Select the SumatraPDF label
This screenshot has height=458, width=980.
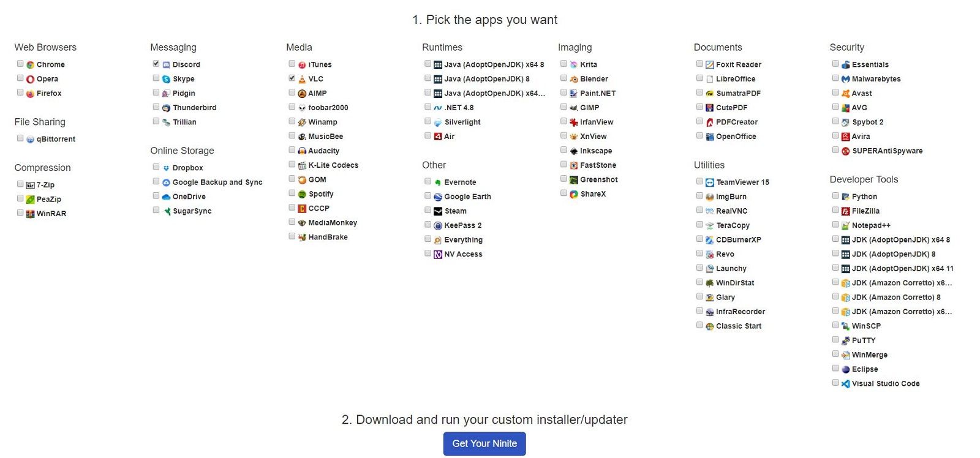pyautogui.click(x=738, y=94)
